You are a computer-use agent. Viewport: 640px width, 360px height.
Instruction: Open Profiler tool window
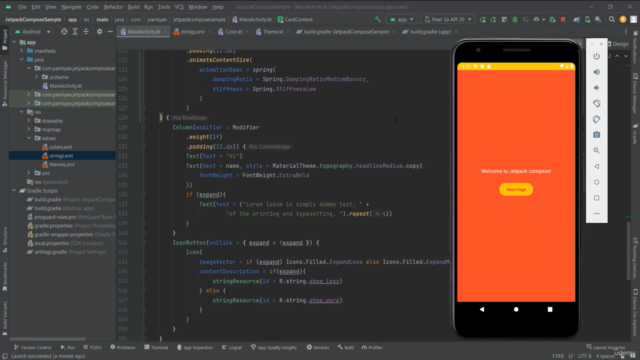372,347
